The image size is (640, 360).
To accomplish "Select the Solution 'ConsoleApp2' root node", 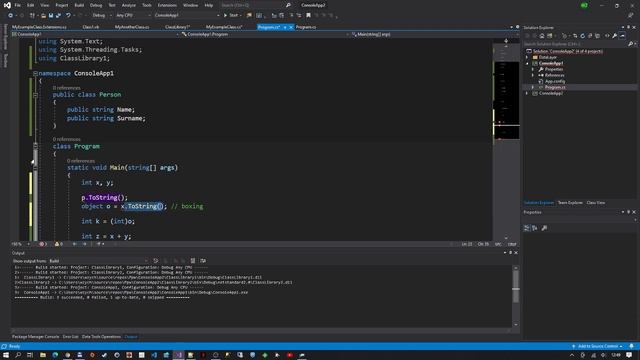I will [567, 51].
